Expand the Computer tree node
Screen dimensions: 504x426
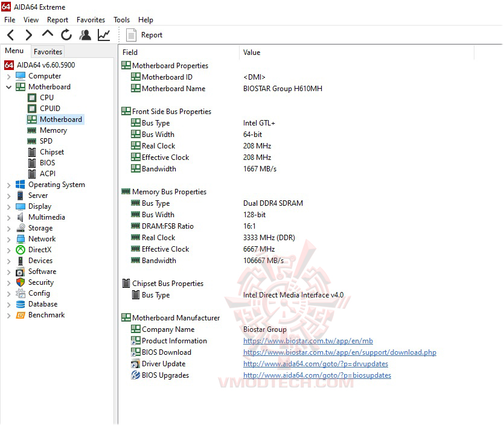point(8,77)
